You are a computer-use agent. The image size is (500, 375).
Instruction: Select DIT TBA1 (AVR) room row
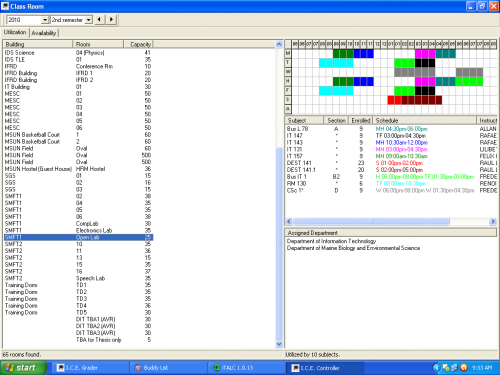pos(78,319)
